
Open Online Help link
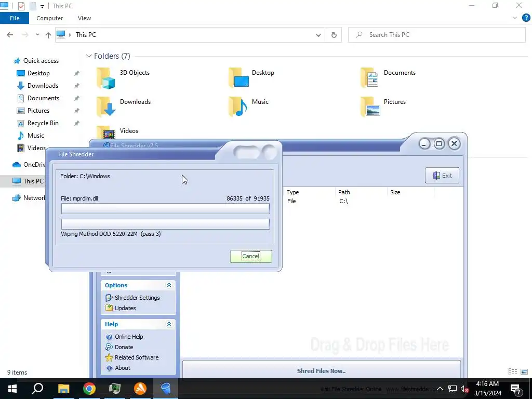(129, 337)
